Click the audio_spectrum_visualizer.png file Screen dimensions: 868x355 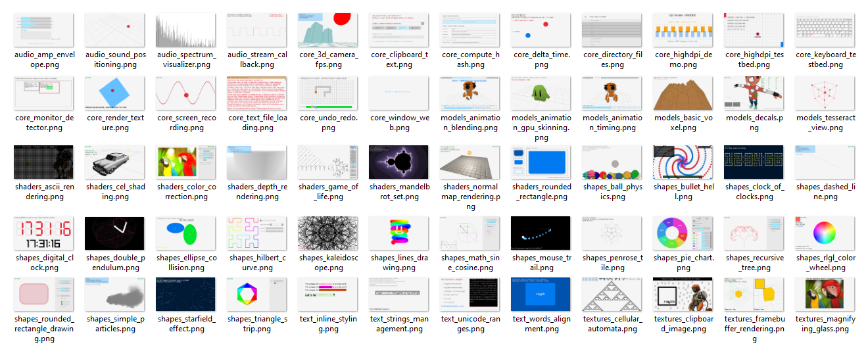(x=185, y=30)
